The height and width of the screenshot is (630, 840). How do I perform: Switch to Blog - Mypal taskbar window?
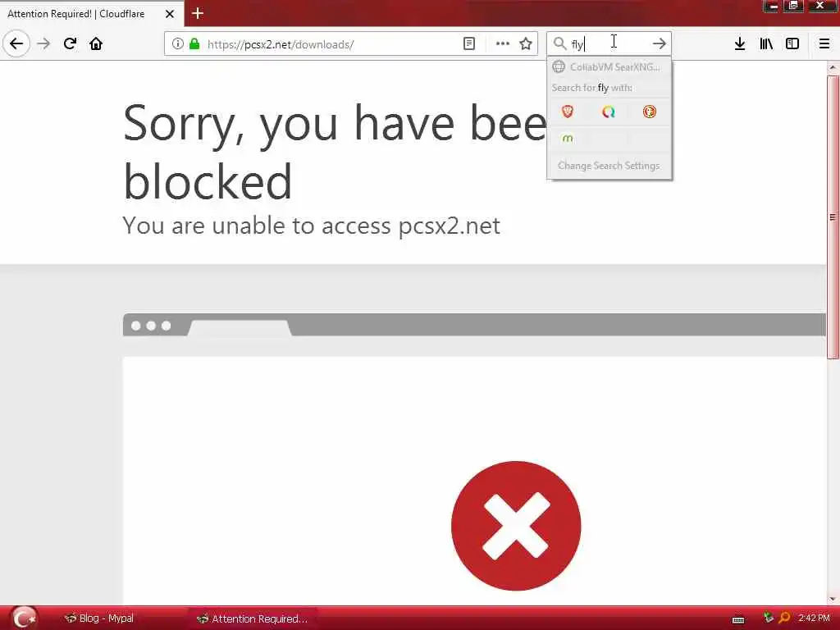(x=99, y=619)
